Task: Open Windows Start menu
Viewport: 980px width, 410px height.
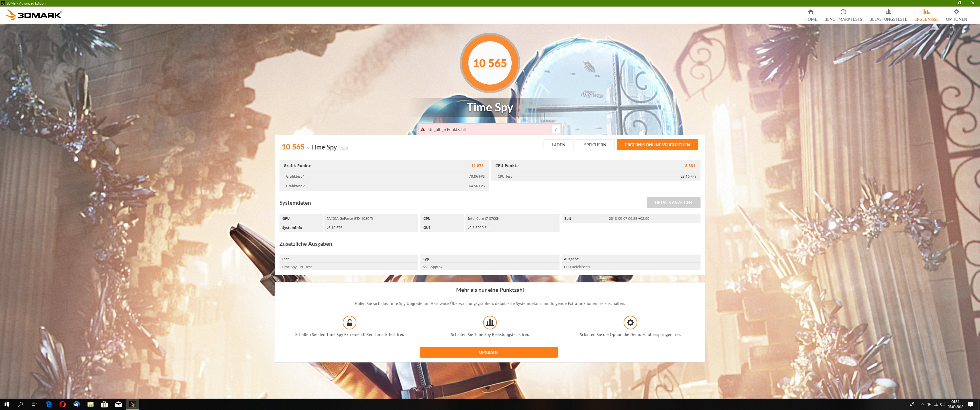Action: (7, 404)
